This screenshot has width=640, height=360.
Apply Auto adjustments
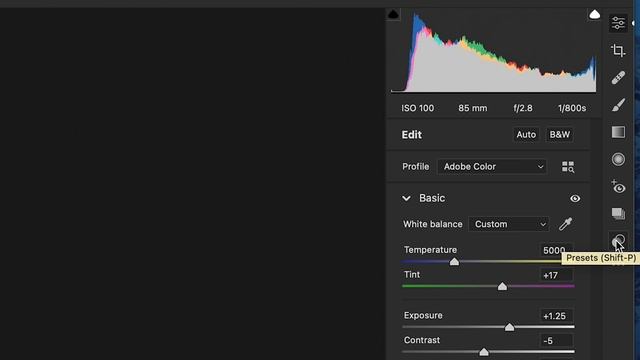pos(526,135)
